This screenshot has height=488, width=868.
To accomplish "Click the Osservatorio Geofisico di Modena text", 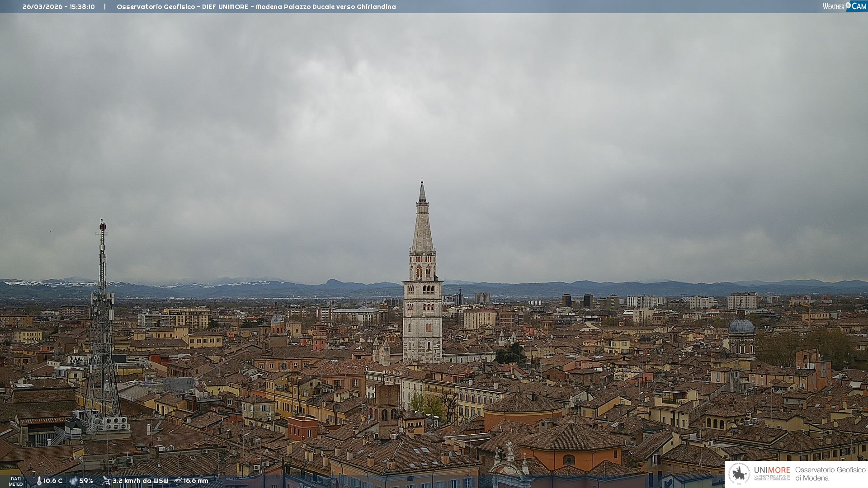I will point(830,474).
